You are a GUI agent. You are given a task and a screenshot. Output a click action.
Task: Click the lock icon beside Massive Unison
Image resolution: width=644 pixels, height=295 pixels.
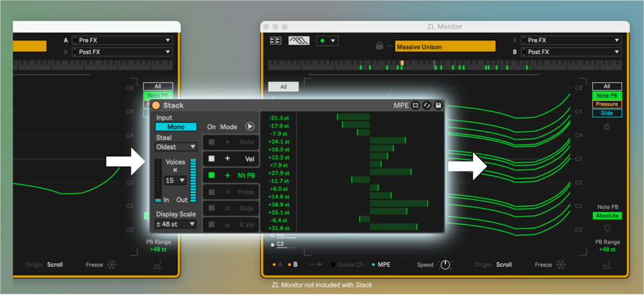379,46
